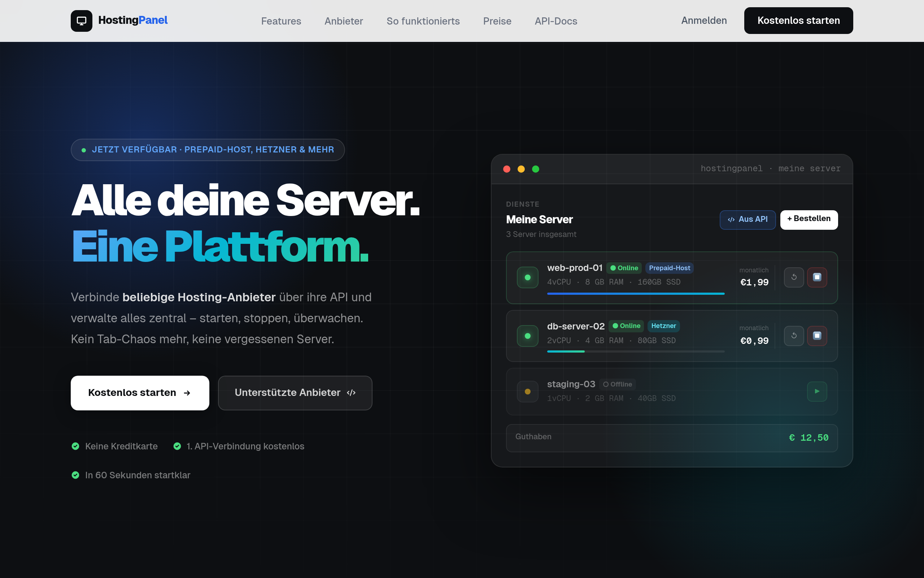This screenshot has width=924, height=578.
Task: Click the Aus API button
Action: pos(748,220)
